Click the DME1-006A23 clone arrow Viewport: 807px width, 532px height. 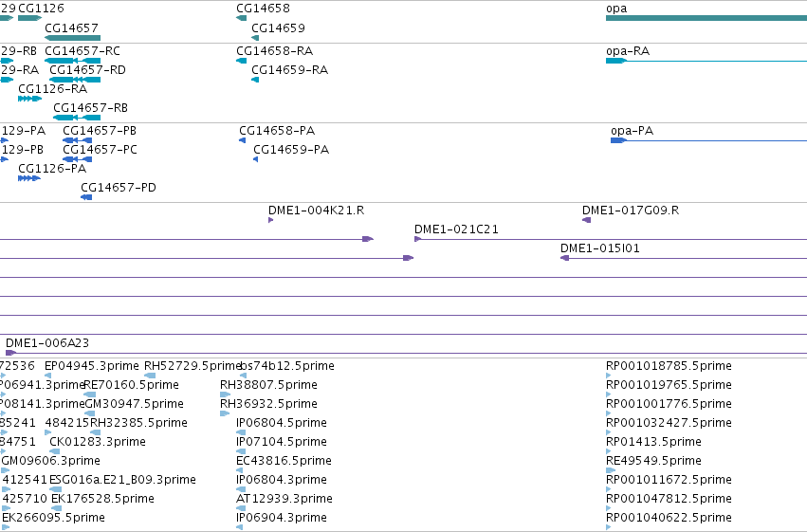[10, 353]
